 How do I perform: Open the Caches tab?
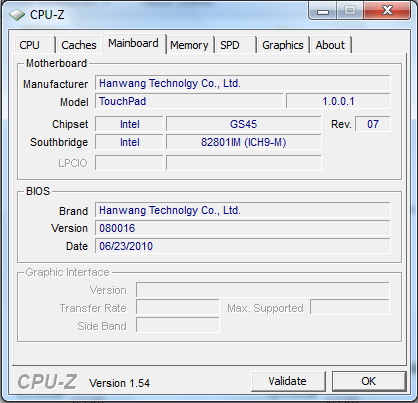tap(79, 45)
